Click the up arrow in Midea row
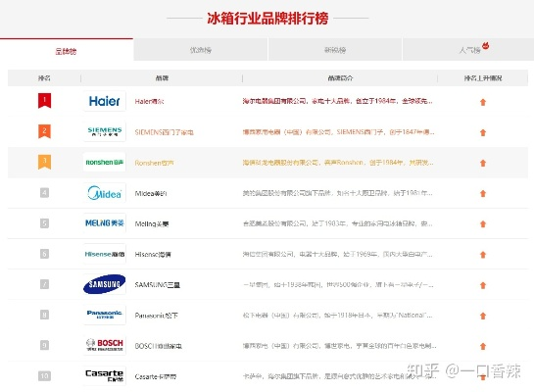The height and width of the screenshot is (392, 534). coord(483,193)
